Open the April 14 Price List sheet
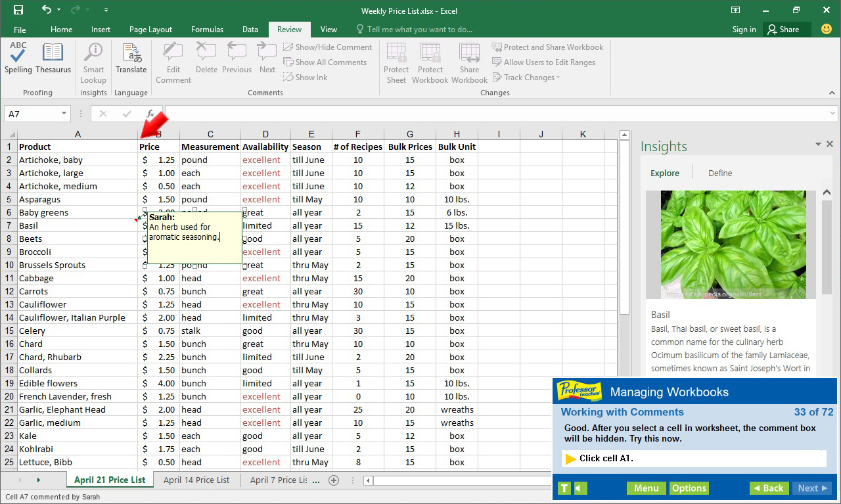 (x=196, y=480)
